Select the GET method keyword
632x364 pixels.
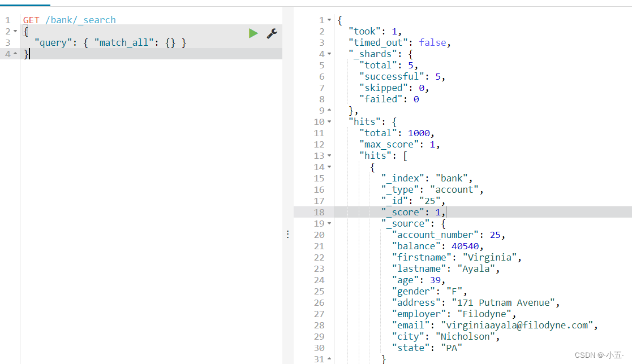30,19
